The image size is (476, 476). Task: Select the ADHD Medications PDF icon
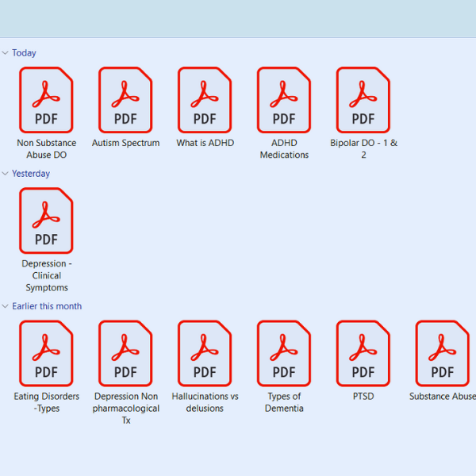284,100
